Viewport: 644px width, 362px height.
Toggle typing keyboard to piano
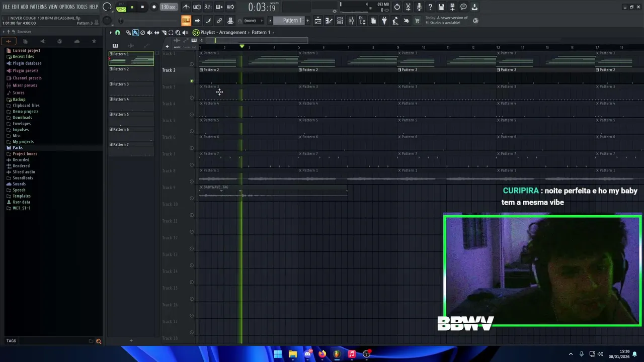coord(186,21)
